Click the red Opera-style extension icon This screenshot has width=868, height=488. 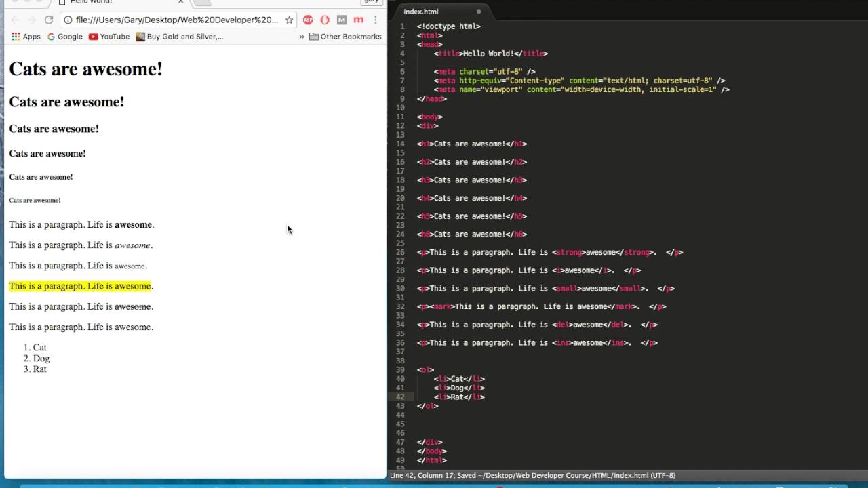[325, 20]
